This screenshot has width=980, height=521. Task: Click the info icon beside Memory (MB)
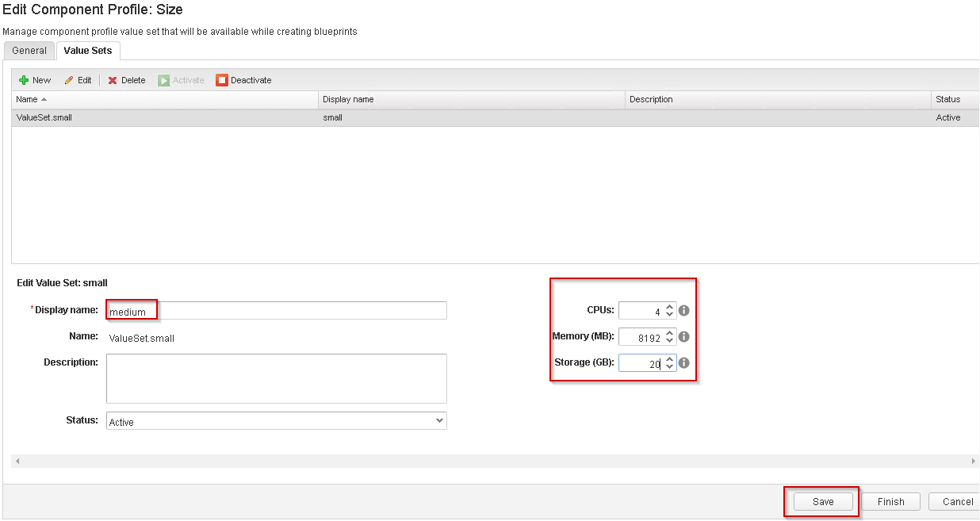[x=684, y=337]
